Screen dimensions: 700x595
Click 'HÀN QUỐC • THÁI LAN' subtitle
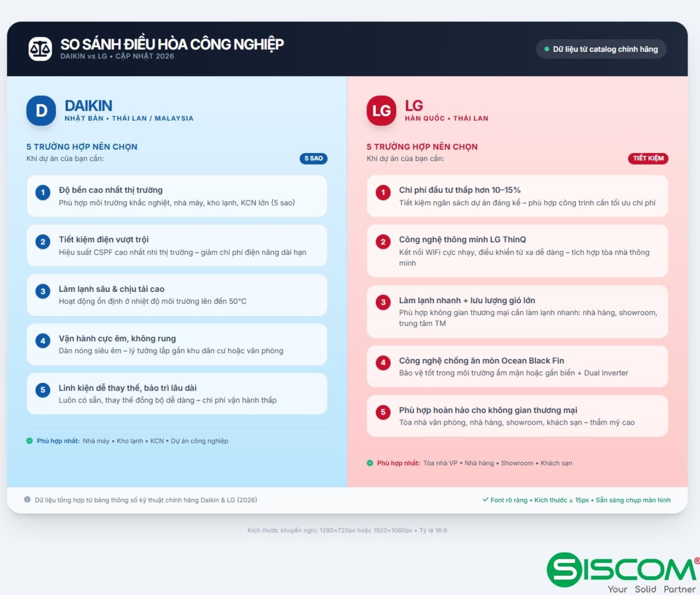coord(447,118)
